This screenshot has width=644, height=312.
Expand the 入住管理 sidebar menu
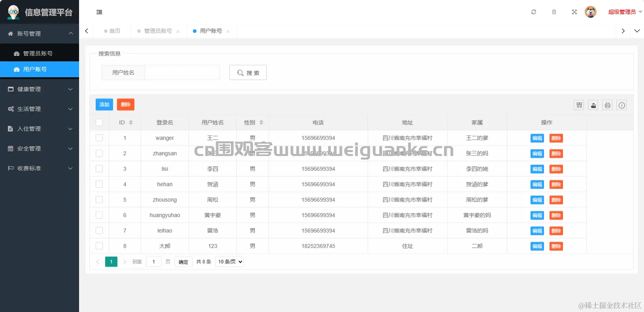coord(40,129)
